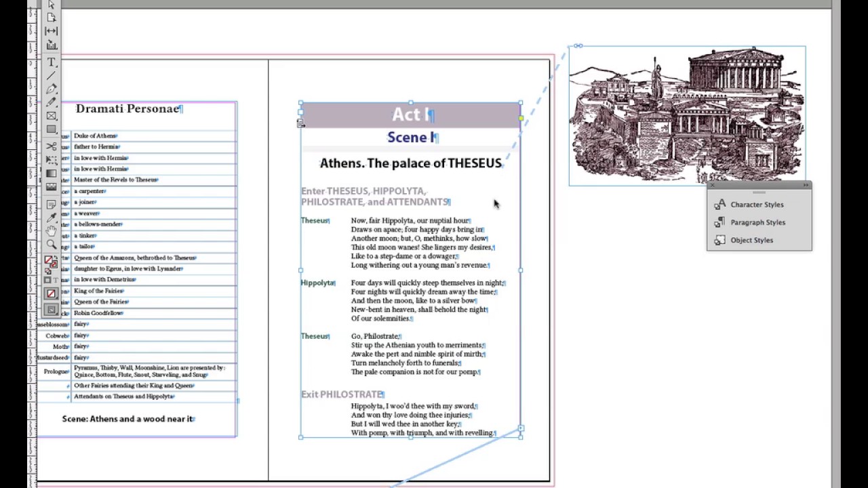Image resolution: width=868 pixels, height=488 pixels.
Task: Select the Page tool
Action: [x=52, y=18]
